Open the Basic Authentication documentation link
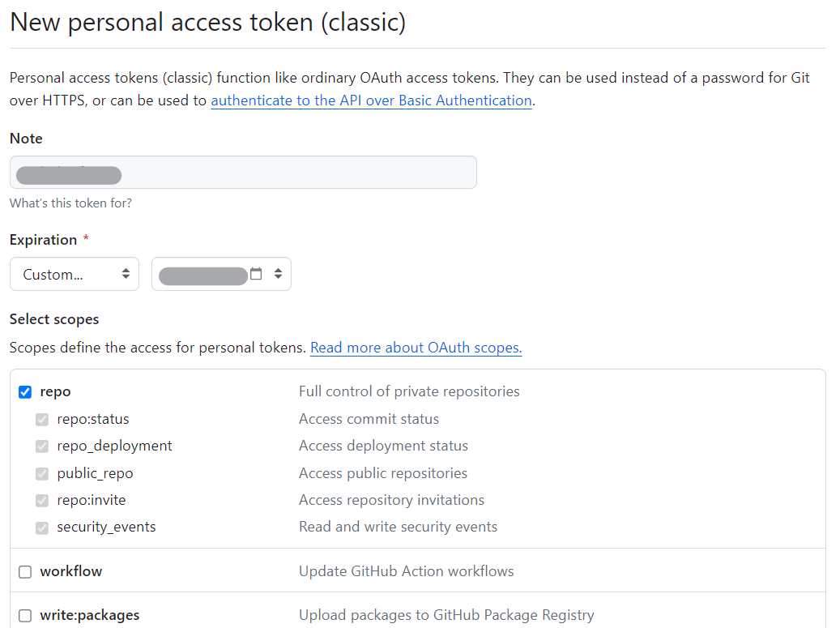Image resolution: width=840 pixels, height=628 pixels. [371, 100]
